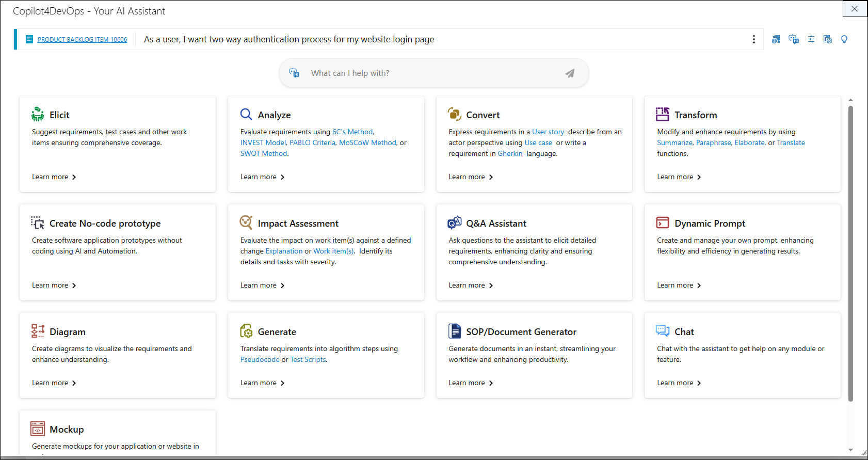The width and height of the screenshot is (868, 460).
Task: Click the work item type icon beside Product Backlog Item
Action: tap(29, 39)
